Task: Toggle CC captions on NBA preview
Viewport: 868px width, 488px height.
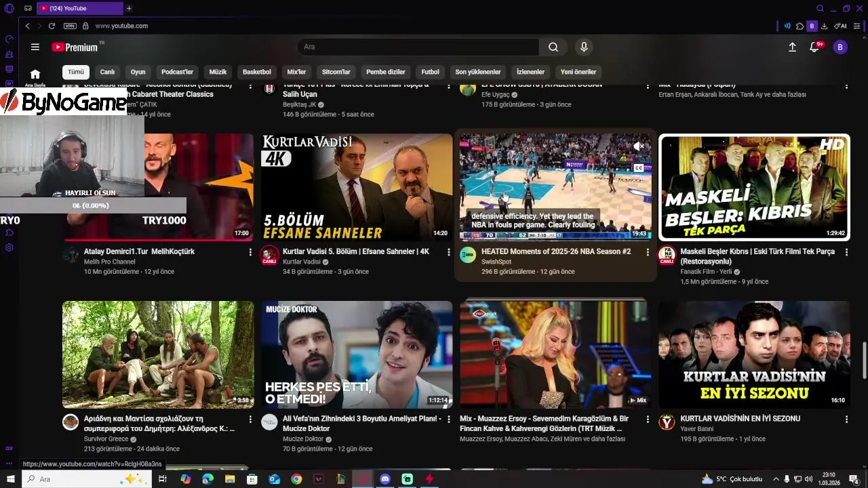Action: [x=638, y=168]
